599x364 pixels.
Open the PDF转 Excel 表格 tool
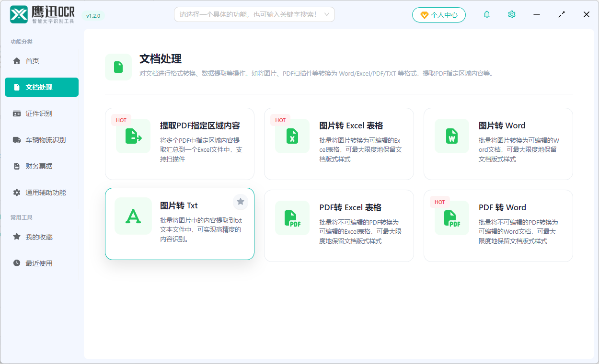338,225
